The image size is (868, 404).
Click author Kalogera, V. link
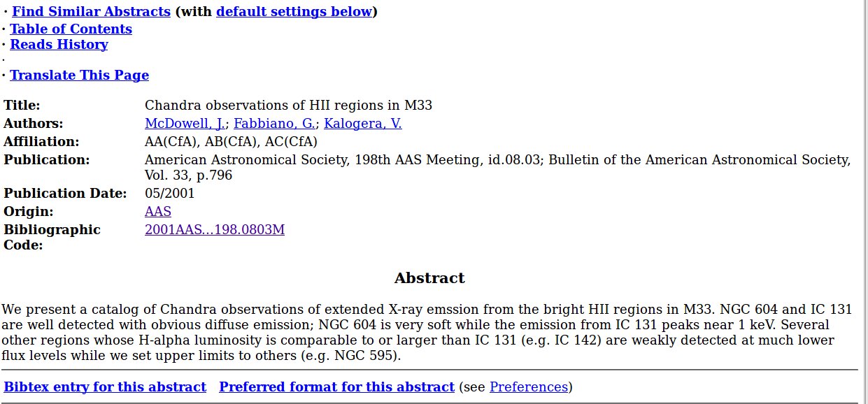[362, 124]
